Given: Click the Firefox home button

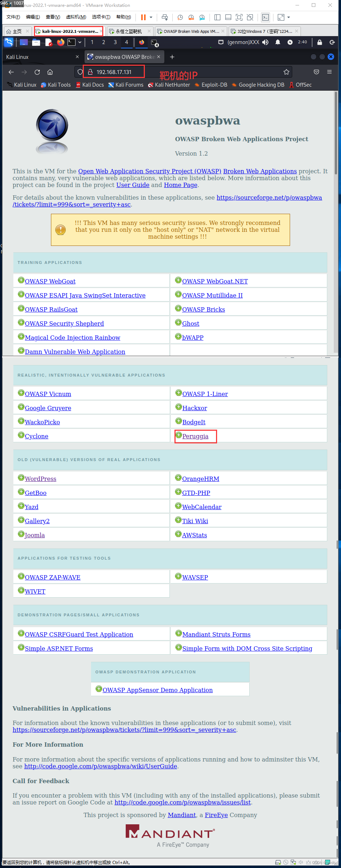Looking at the screenshot, I should click(50, 72).
